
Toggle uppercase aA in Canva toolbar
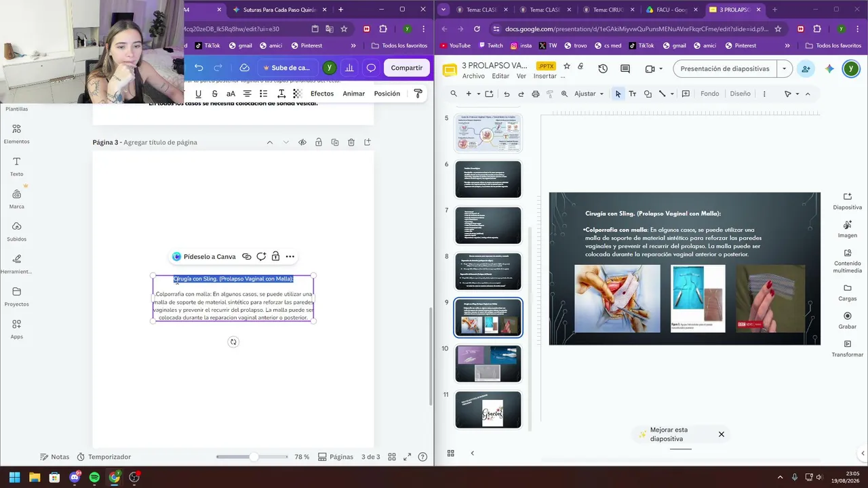click(231, 94)
